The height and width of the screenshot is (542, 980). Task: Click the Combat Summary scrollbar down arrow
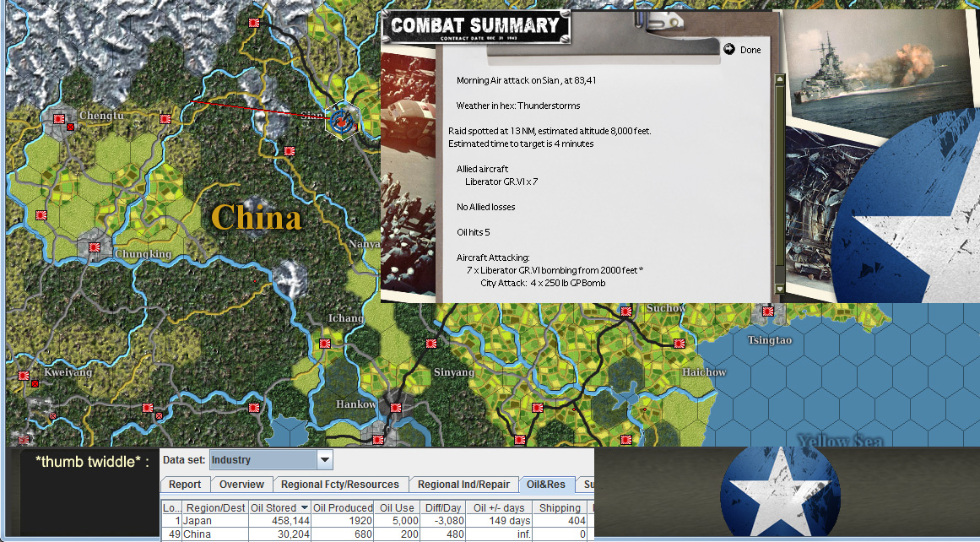click(779, 289)
